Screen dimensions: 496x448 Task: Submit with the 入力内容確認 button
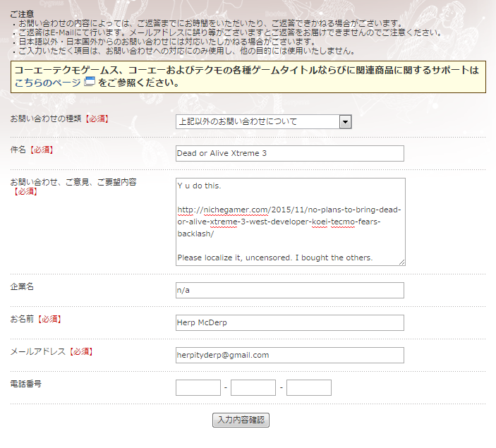241,420
